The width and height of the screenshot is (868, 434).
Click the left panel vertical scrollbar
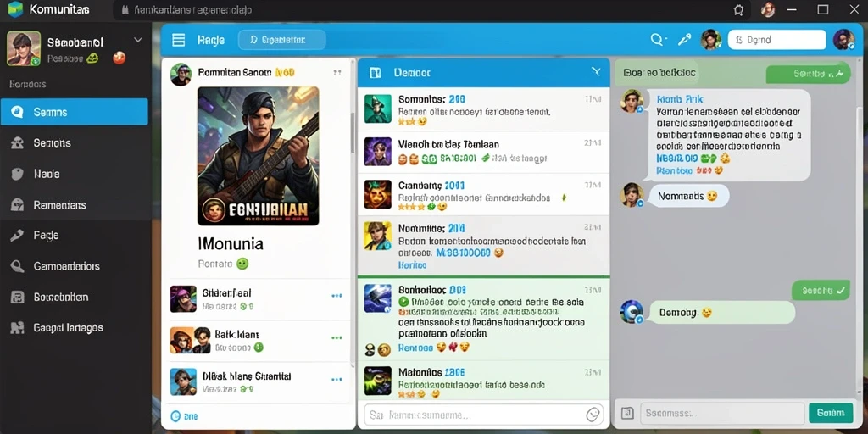click(x=353, y=133)
